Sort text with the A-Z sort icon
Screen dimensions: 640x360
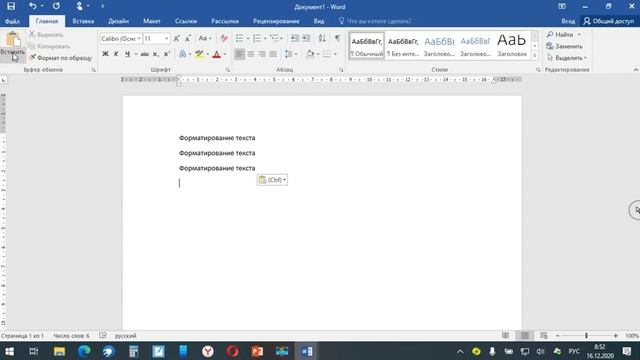(322, 38)
